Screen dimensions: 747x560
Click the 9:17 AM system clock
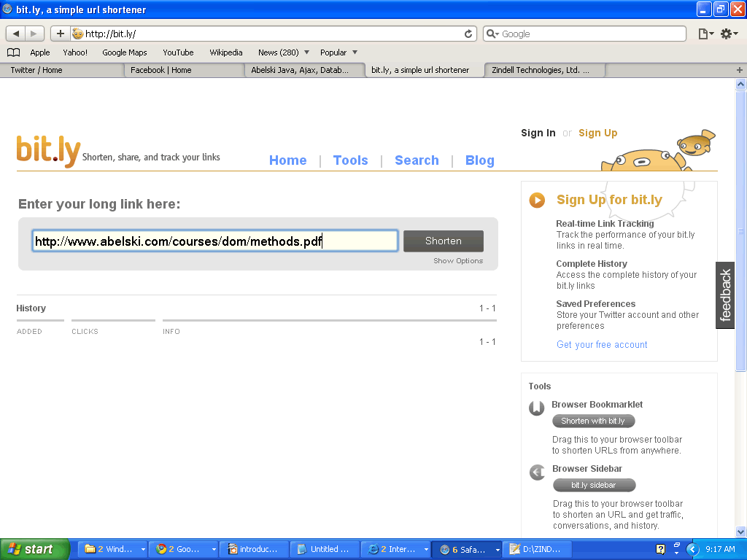(720, 549)
